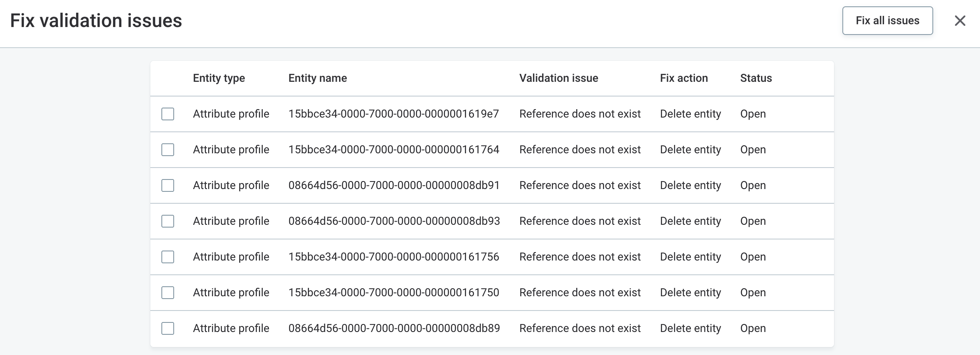Click the Validation issue column header

[x=559, y=78]
